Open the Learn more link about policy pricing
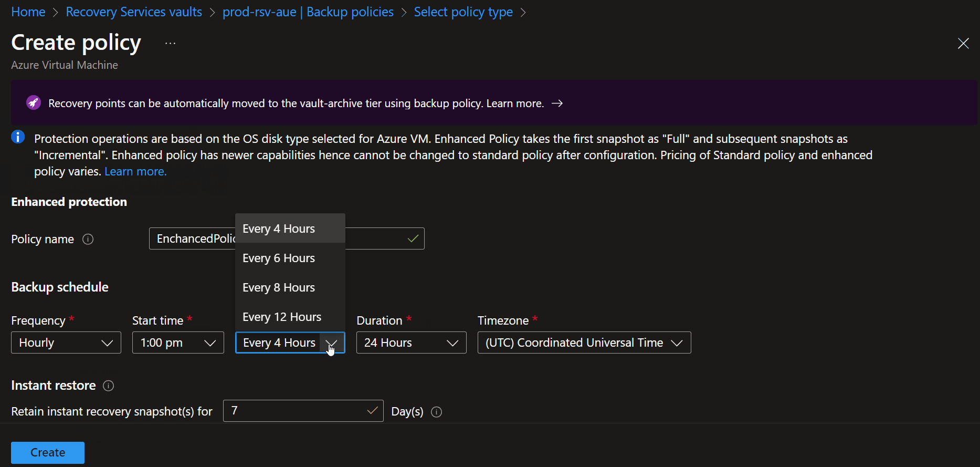 pyautogui.click(x=135, y=171)
